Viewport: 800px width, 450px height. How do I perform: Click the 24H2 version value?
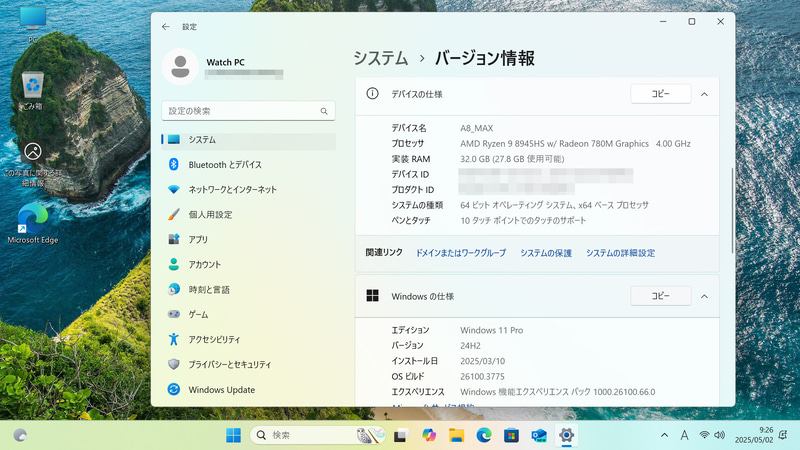(470, 346)
